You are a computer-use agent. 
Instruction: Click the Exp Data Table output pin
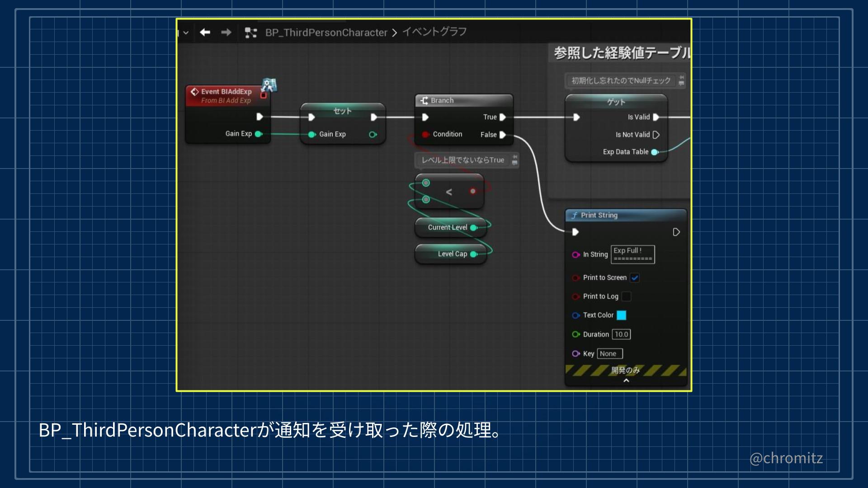tap(655, 152)
